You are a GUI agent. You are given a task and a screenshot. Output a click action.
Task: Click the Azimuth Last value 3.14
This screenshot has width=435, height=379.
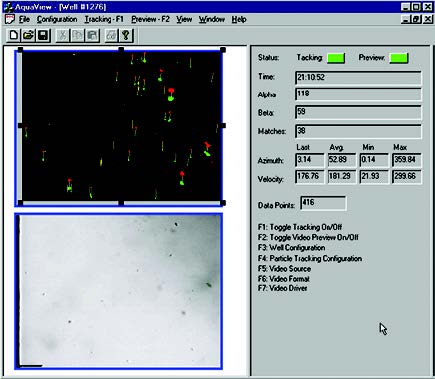(x=310, y=160)
